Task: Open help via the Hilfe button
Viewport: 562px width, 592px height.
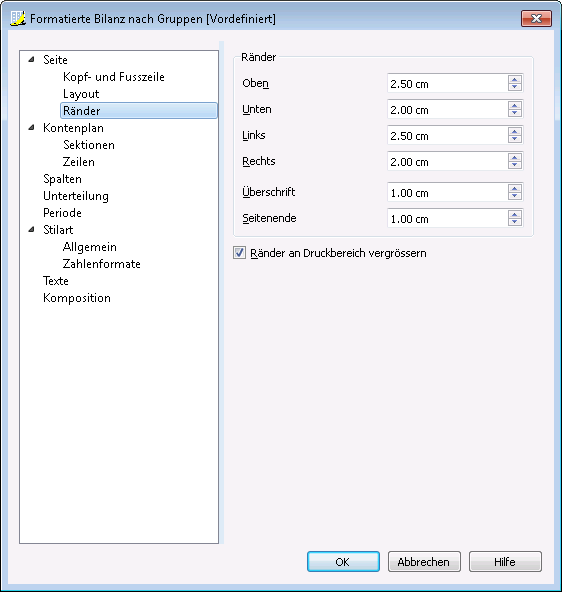Action: pyautogui.click(x=505, y=561)
